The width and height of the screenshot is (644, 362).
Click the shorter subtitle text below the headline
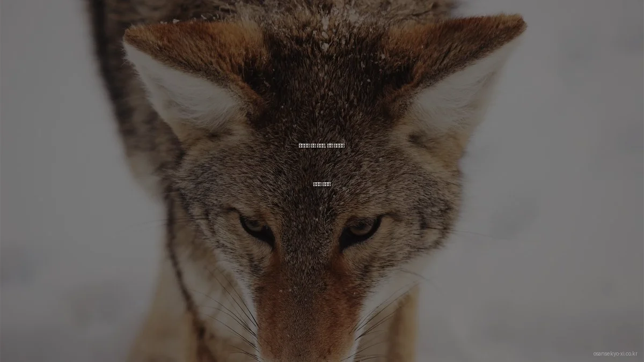pyautogui.click(x=321, y=184)
